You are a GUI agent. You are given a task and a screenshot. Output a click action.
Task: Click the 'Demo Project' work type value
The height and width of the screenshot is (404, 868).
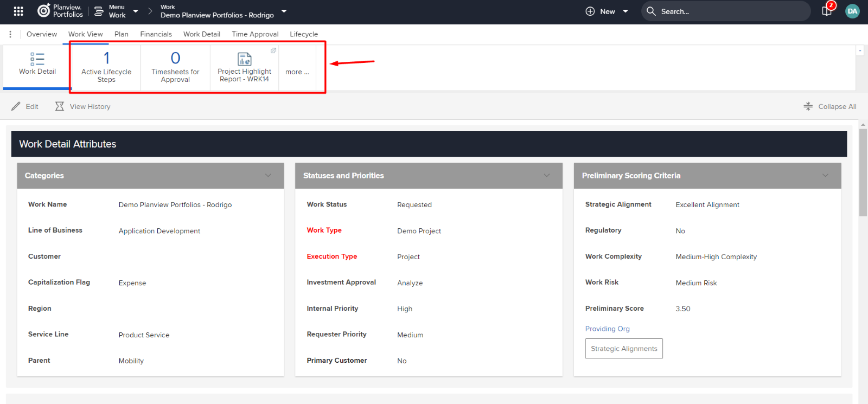click(419, 231)
